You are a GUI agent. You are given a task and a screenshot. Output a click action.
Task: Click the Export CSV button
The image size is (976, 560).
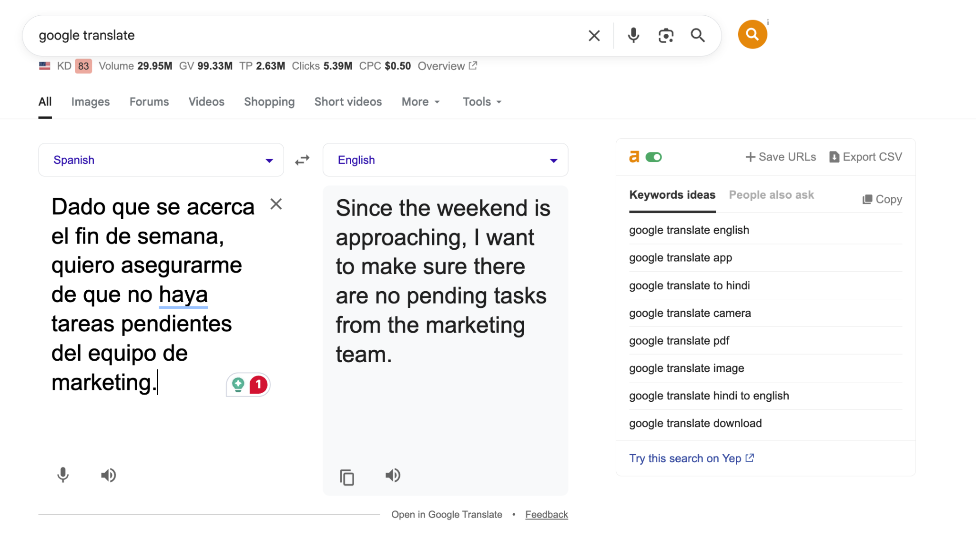coord(865,157)
